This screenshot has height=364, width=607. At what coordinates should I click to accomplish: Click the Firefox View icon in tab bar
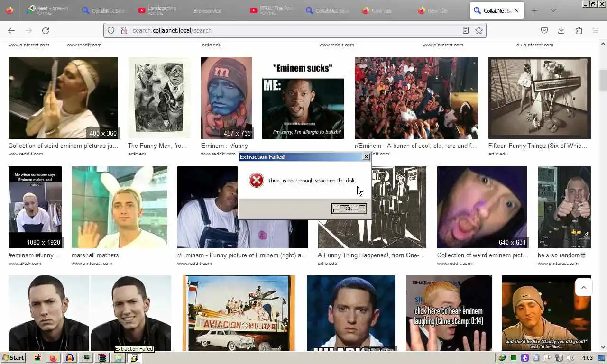[10, 10]
